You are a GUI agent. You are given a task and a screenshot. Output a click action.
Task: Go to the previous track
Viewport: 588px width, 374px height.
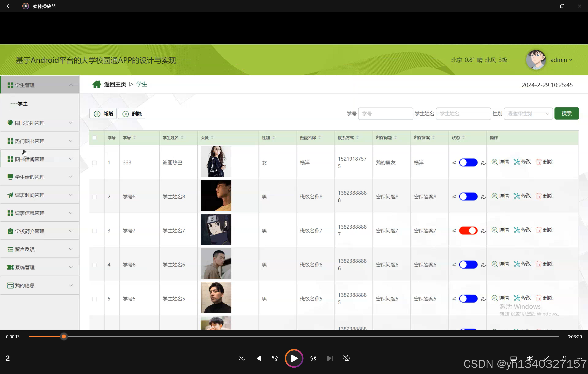click(x=258, y=358)
